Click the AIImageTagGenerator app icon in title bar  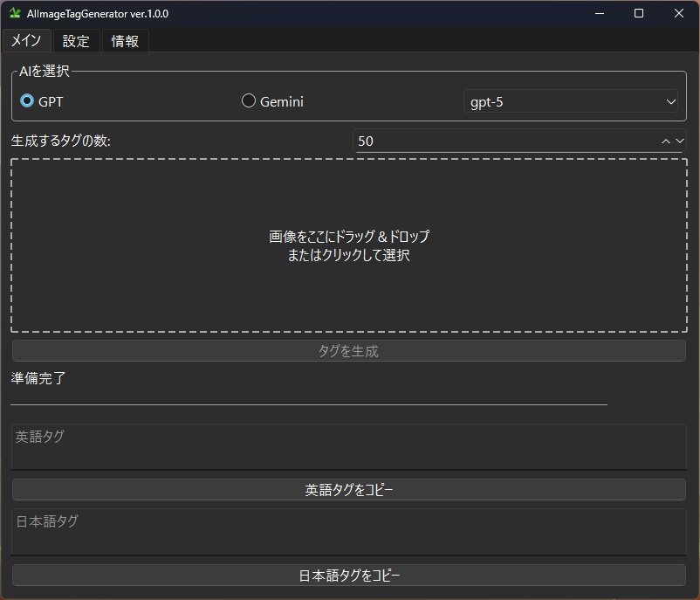click(15, 13)
